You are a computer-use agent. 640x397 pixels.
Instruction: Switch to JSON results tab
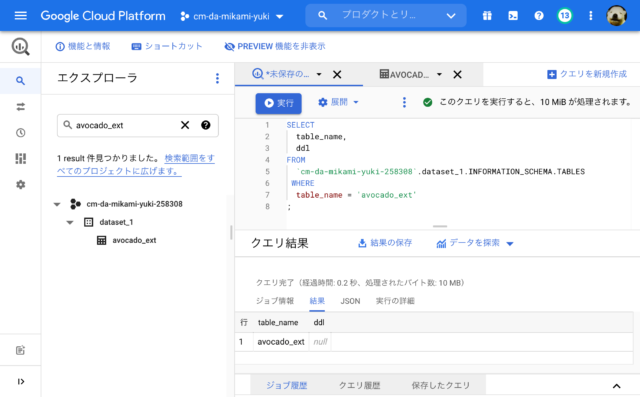click(x=350, y=301)
